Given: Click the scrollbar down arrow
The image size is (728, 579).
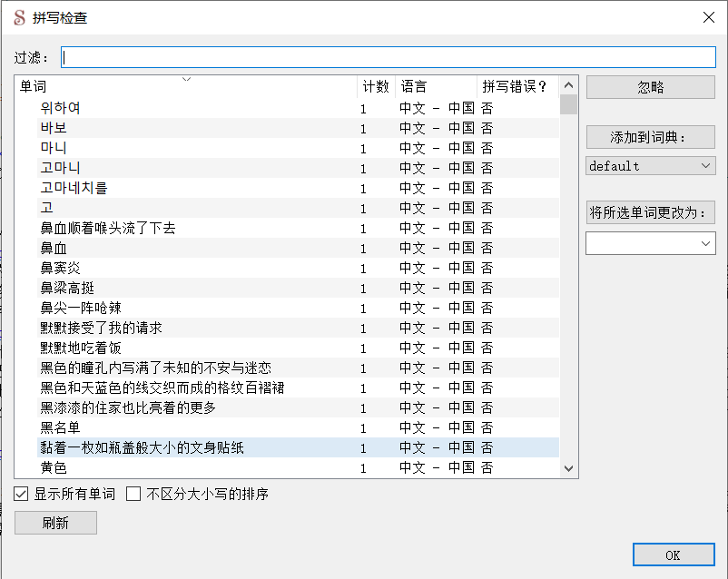Looking at the screenshot, I should tap(568, 467).
